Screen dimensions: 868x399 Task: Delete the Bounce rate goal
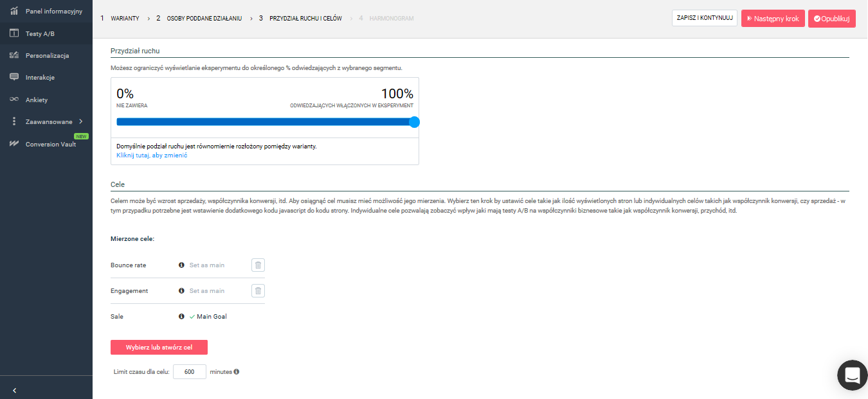258,265
